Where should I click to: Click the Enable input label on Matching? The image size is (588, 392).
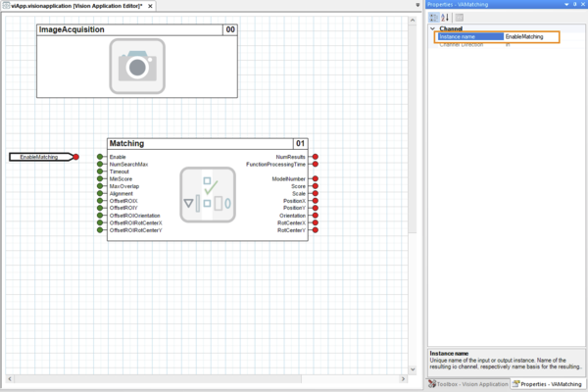[118, 157]
